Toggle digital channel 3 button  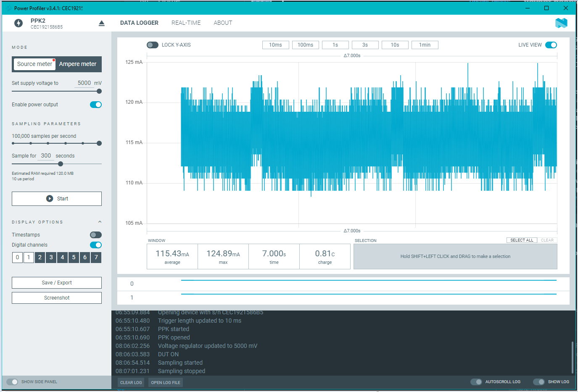(51, 258)
